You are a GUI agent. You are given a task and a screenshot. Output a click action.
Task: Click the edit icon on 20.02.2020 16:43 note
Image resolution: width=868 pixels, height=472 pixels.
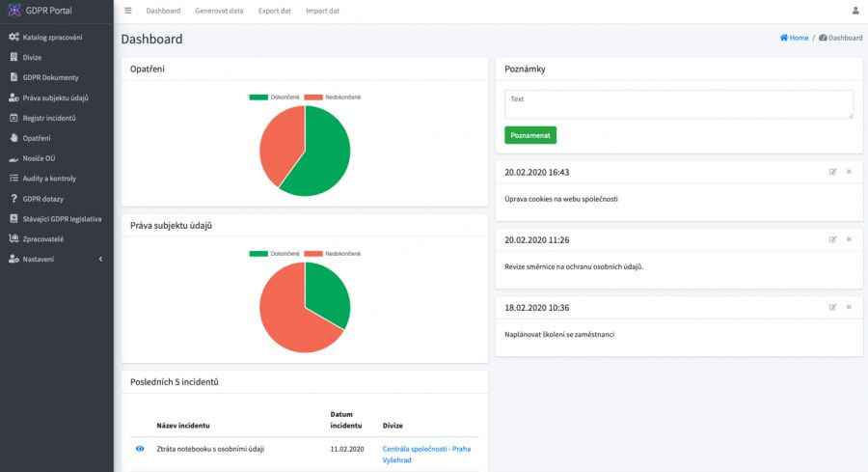pos(832,172)
